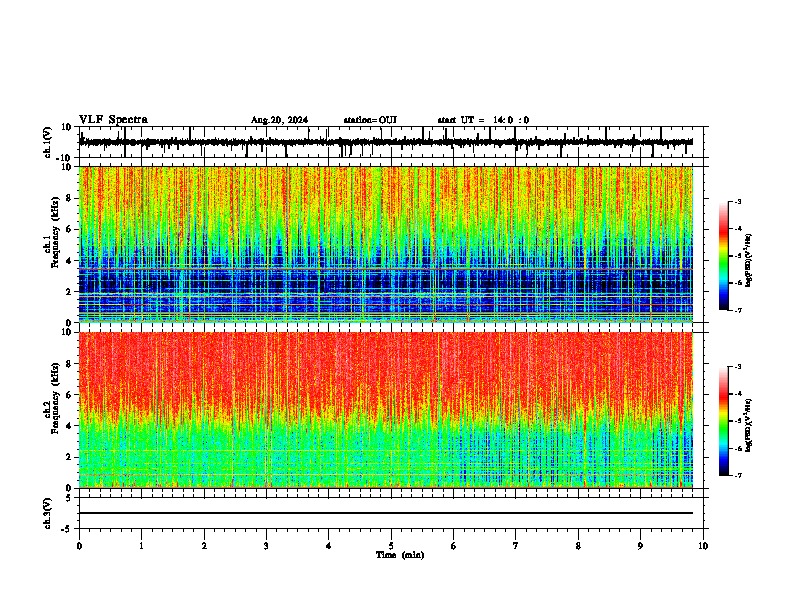Click the "Time (min)" axis label
This screenshot has width=792, height=612.
point(400,555)
